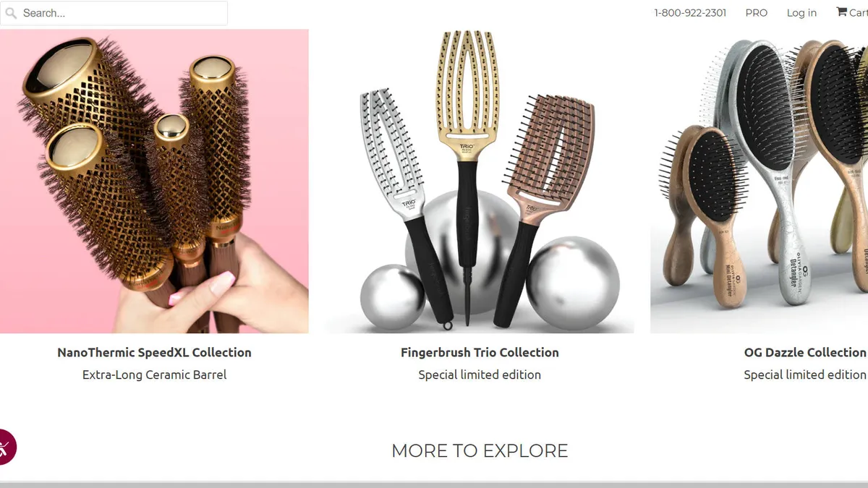Open Fingerbrush Trio Collection title
Screen dimensions: 868x488
pyautogui.click(x=480, y=353)
